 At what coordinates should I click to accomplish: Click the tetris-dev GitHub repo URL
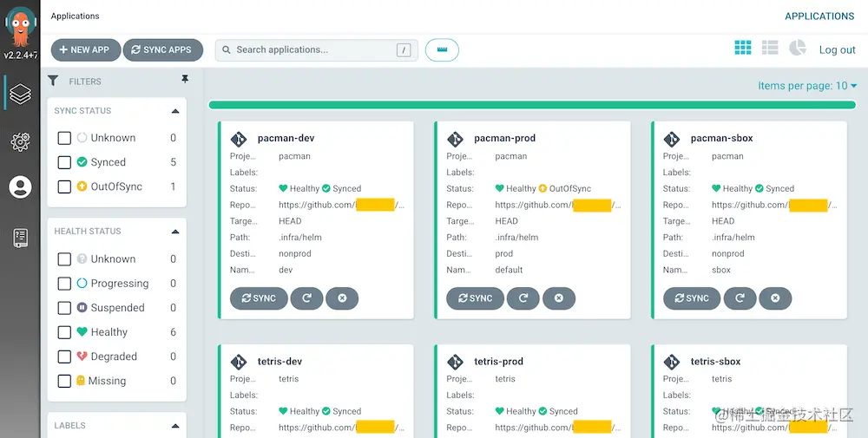click(x=341, y=428)
